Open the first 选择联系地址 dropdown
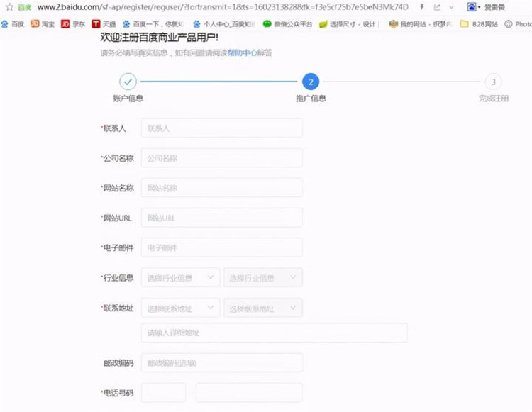This screenshot has height=412, width=532. [x=180, y=308]
